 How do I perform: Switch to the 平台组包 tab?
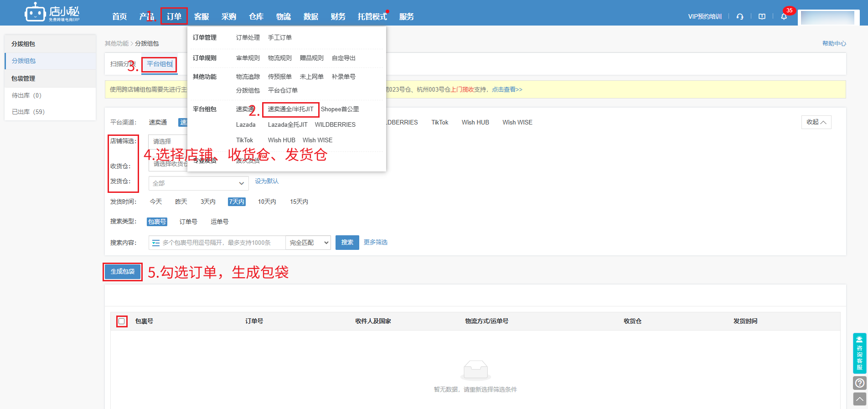pos(160,64)
